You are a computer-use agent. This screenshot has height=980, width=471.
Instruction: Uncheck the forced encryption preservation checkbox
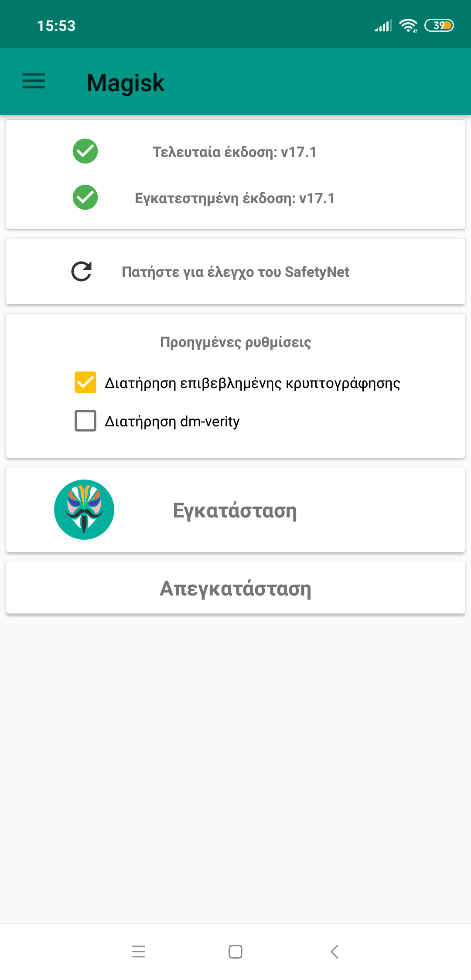(85, 382)
